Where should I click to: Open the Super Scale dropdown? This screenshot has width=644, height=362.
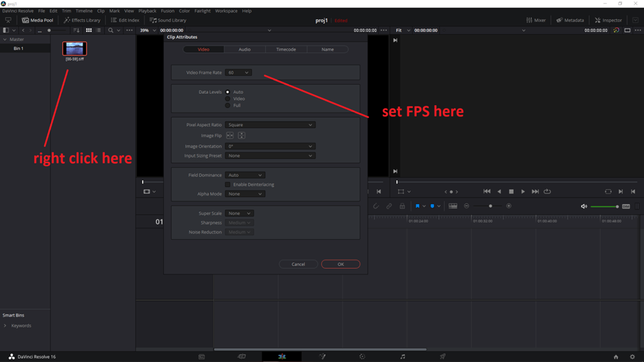239,213
